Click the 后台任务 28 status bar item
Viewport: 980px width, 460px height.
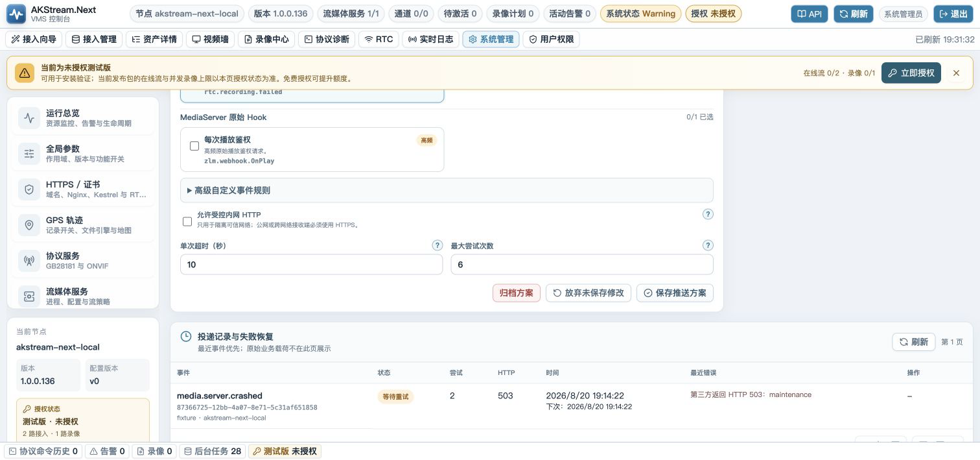pyautogui.click(x=213, y=451)
